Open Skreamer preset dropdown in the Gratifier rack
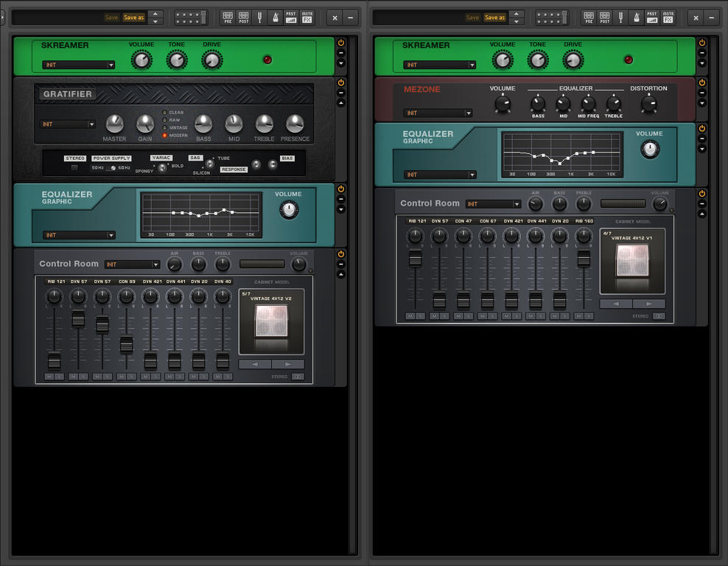This screenshot has height=566, width=728. coord(78,65)
